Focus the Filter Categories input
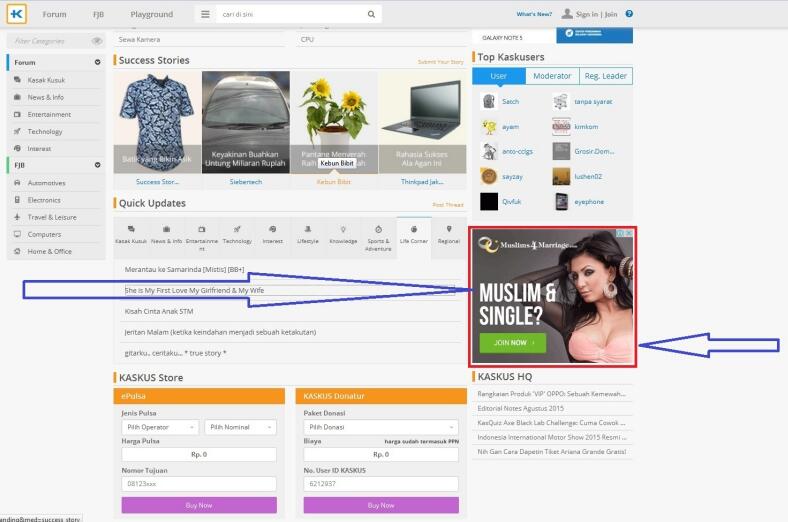The height and width of the screenshot is (522, 788). (x=49, y=41)
